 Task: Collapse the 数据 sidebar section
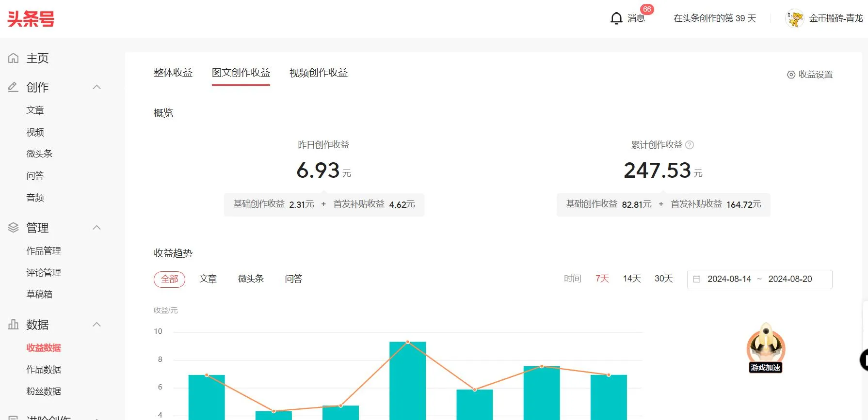[x=96, y=325]
